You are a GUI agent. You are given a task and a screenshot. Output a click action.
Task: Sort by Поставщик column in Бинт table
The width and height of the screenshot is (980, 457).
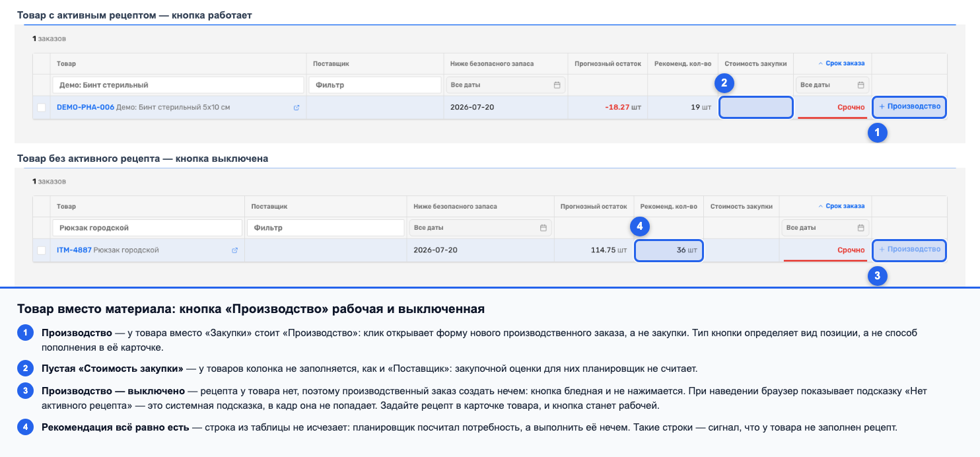pyautogui.click(x=331, y=64)
